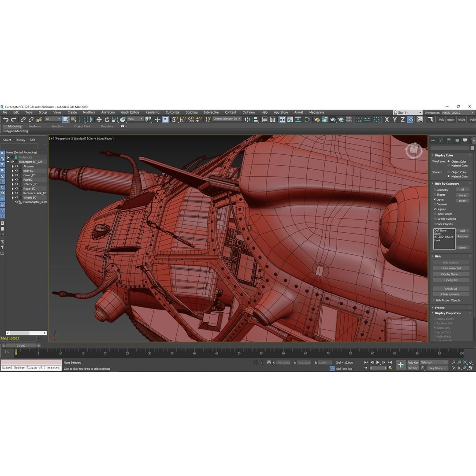Image resolution: width=476 pixels, height=476 pixels.
Task: Click the Unhide All button
Action: click(x=451, y=289)
